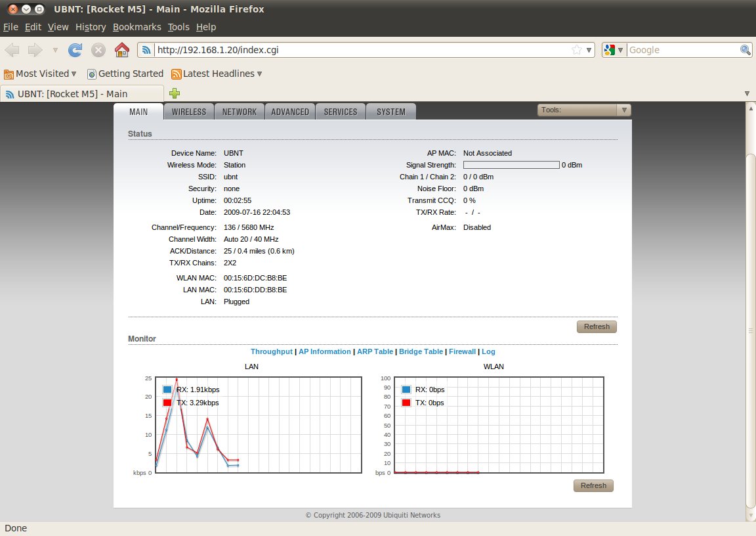Click the Back navigation arrow

[x=13, y=50]
